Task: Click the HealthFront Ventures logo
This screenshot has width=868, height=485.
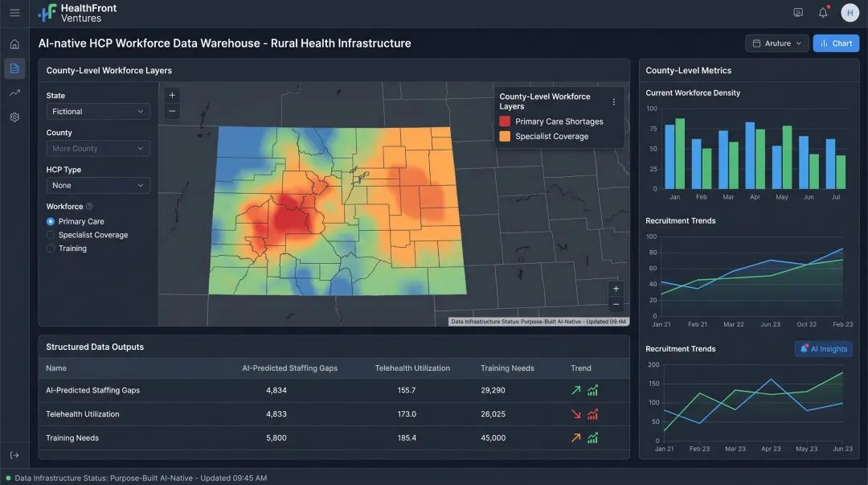Action: point(77,12)
